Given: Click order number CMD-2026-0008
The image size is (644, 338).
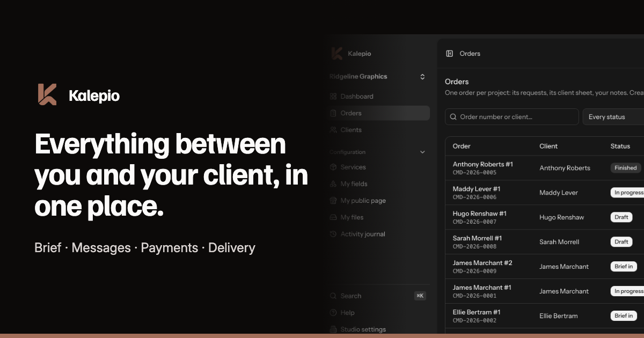Looking at the screenshot, I should [474, 247].
